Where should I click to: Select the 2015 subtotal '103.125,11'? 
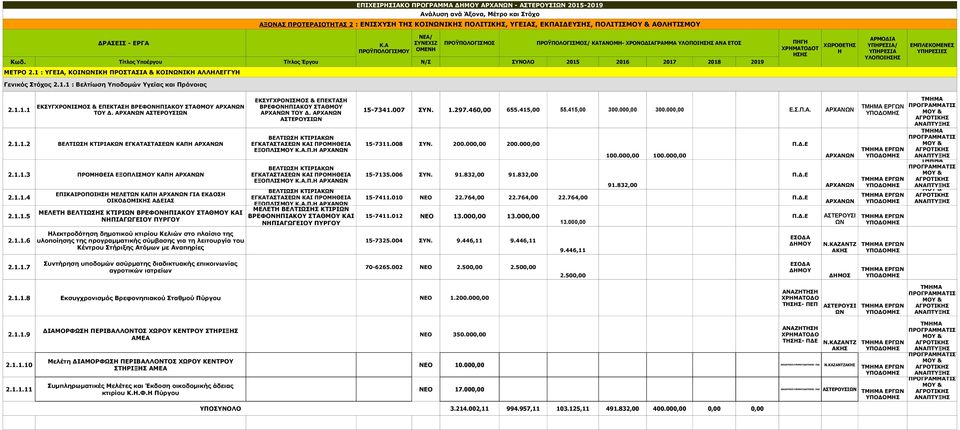(x=572, y=408)
